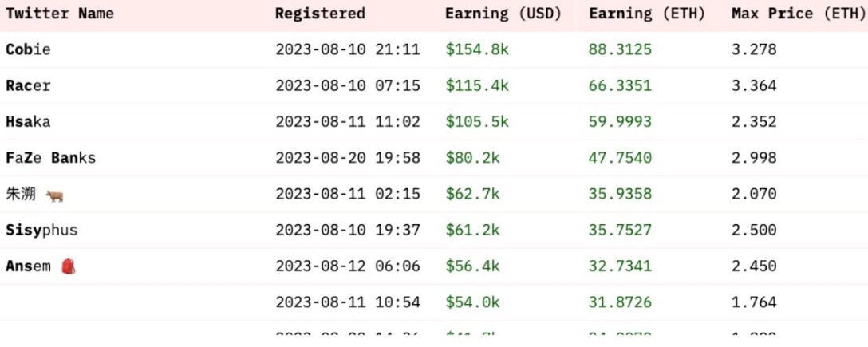Select the $54.0k earning in unnamed row
Image resolution: width=868 pixels, height=347 pixels.
coord(473,302)
